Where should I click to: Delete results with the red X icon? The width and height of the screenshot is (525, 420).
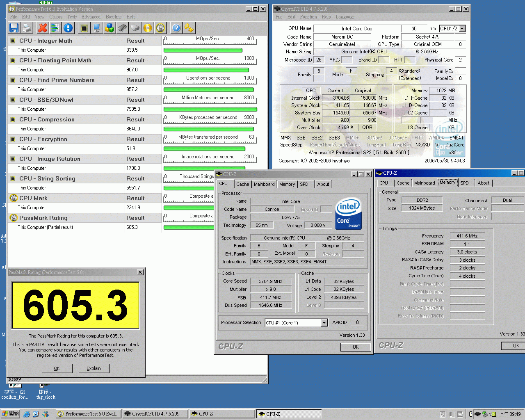point(41,27)
